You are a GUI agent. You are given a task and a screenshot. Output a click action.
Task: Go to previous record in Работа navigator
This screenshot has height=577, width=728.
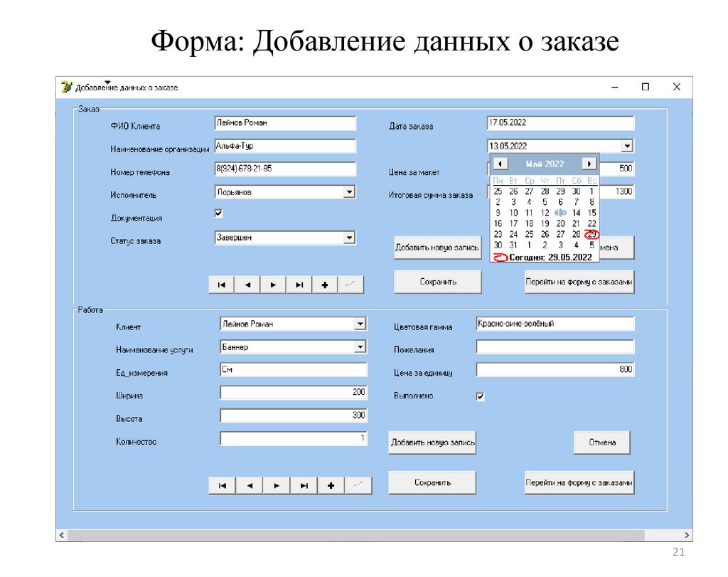[x=250, y=485]
